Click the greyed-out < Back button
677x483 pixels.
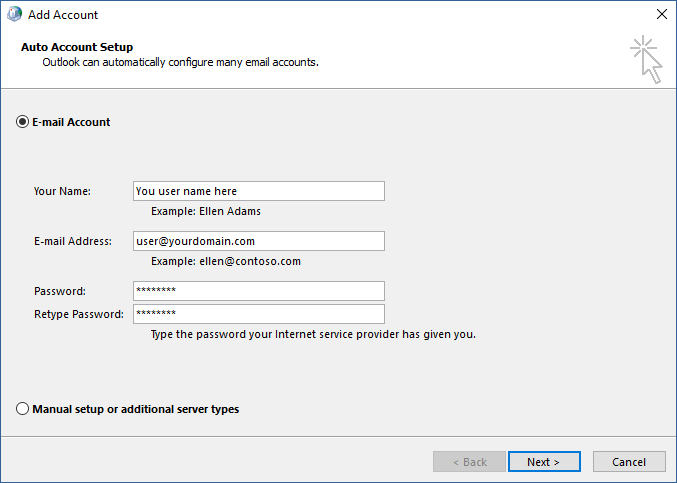pos(469,462)
